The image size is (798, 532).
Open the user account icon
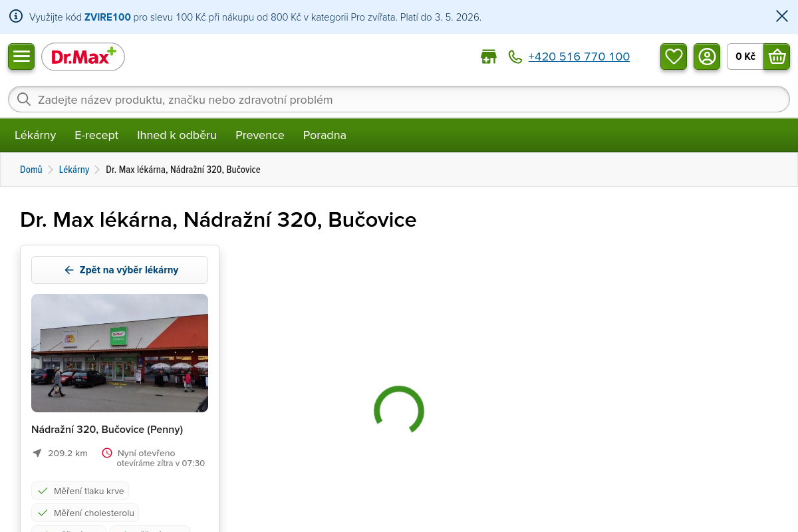pyautogui.click(x=707, y=57)
